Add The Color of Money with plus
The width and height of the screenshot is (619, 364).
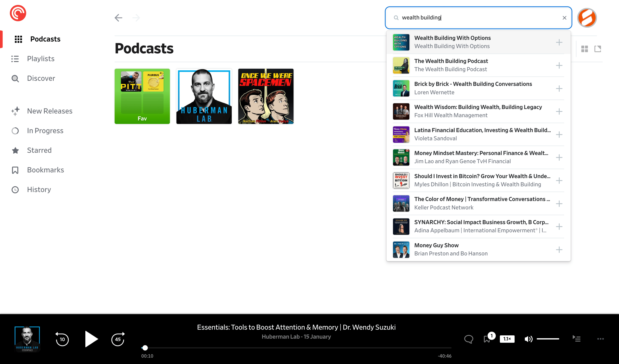559,204
